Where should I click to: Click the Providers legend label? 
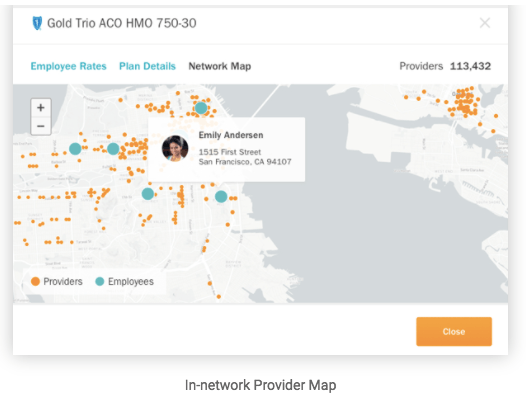63,281
